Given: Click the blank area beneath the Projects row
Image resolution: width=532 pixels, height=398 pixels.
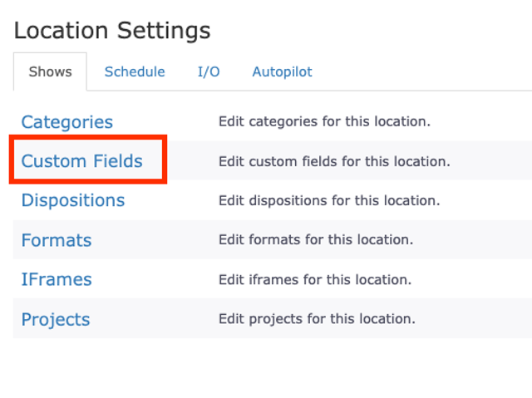Looking at the screenshot, I should (266, 366).
